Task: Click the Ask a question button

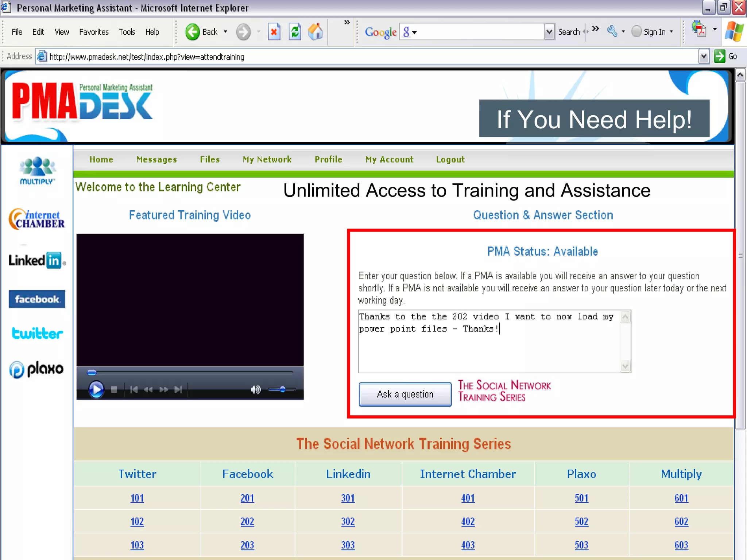Action: 405,394
